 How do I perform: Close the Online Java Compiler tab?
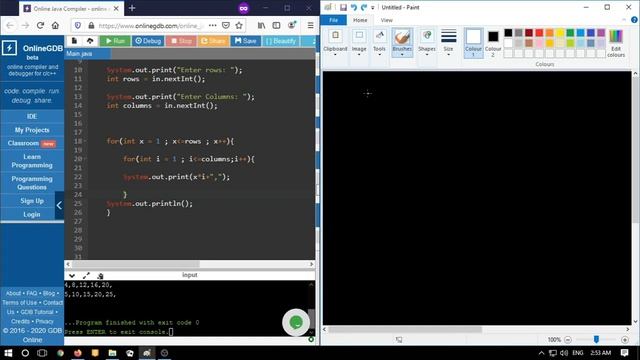[116, 8]
